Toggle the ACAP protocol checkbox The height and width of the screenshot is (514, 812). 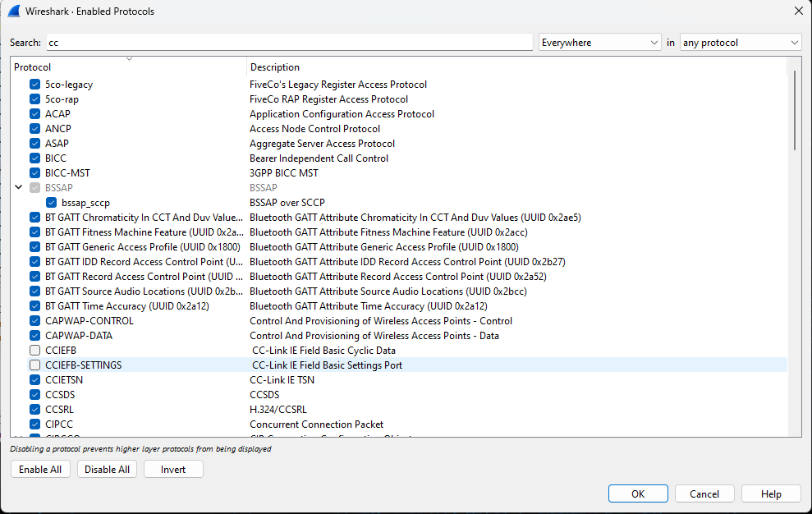(34, 113)
